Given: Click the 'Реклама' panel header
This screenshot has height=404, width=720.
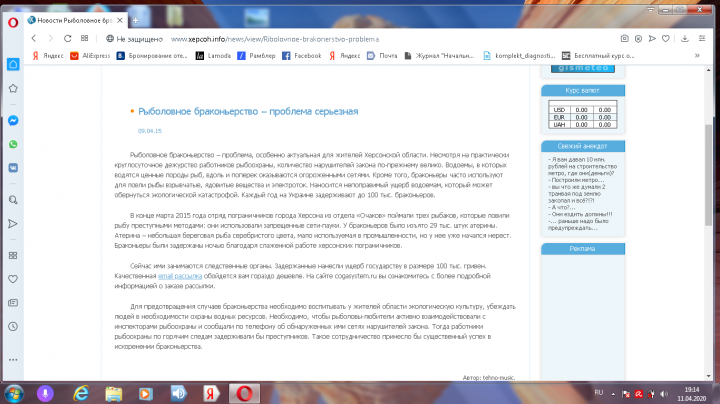Looking at the screenshot, I should (x=583, y=249).
